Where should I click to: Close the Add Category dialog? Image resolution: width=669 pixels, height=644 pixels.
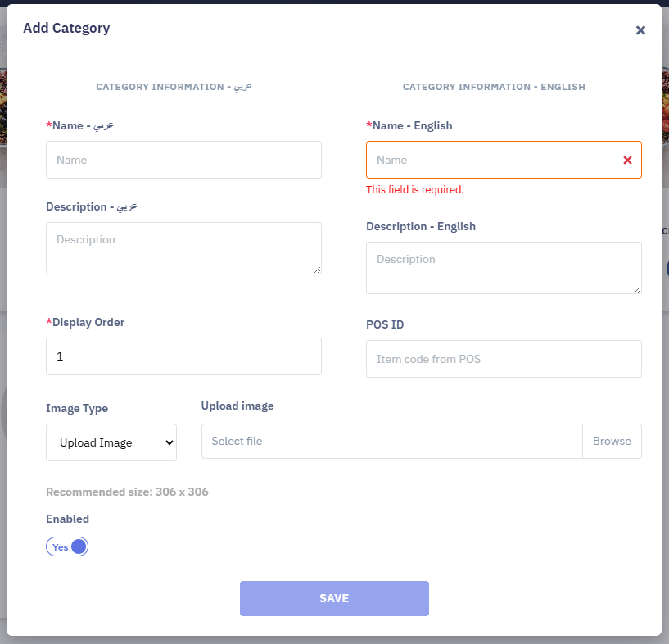click(640, 30)
